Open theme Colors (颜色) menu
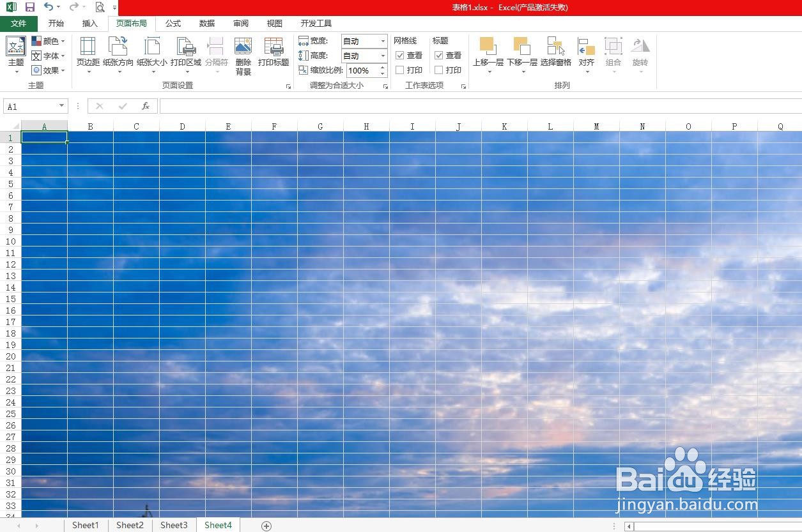802x532 pixels. pos(49,41)
